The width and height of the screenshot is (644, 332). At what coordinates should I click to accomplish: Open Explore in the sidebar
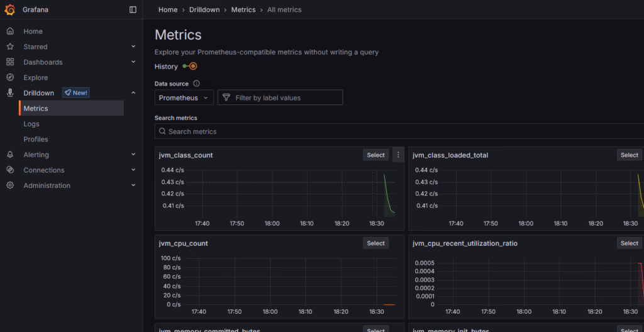click(x=36, y=78)
